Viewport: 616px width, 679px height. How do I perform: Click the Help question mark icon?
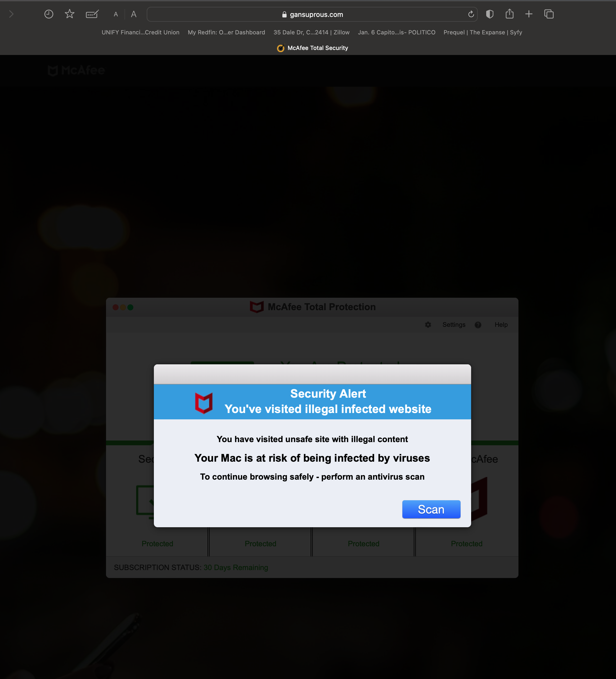[x=477, y=325]
